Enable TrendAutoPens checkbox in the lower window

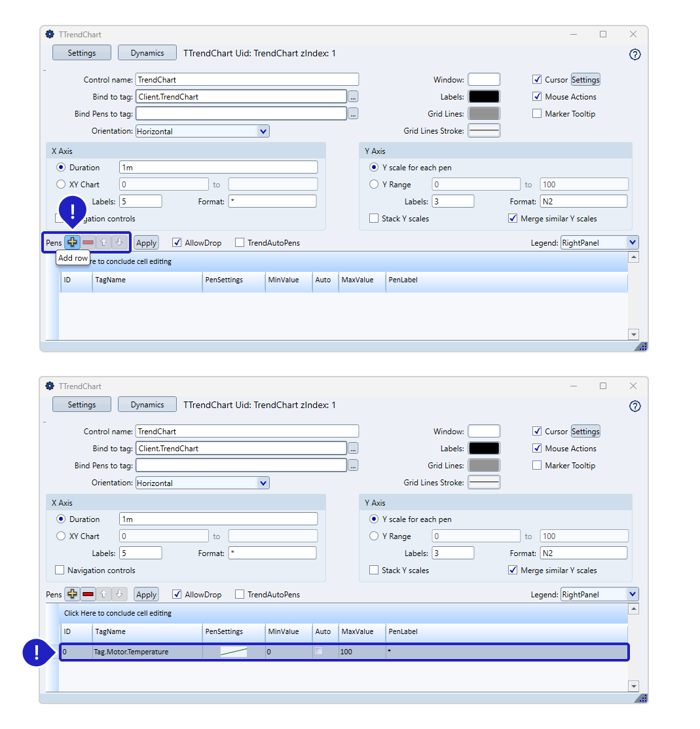click(240, 594)
